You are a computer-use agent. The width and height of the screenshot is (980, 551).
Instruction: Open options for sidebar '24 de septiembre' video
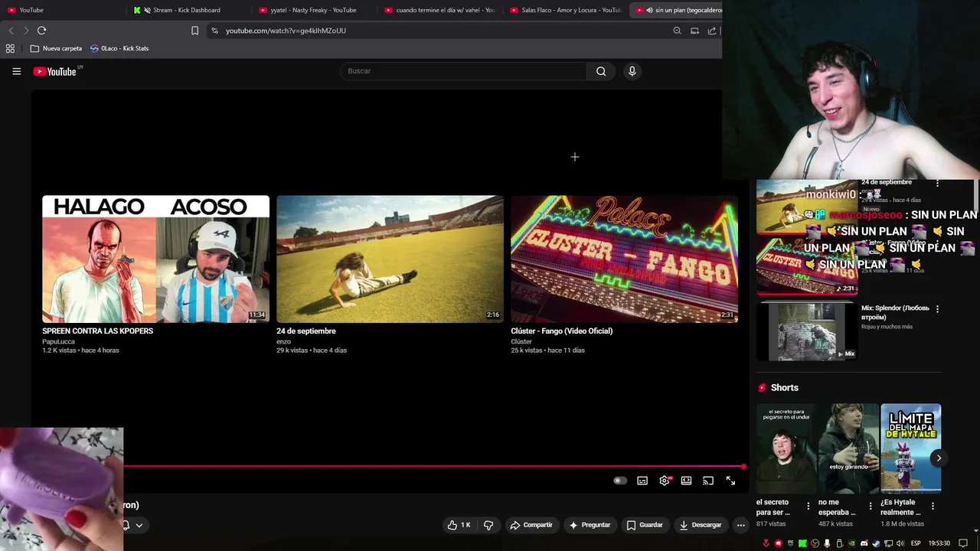pos(937,183)
